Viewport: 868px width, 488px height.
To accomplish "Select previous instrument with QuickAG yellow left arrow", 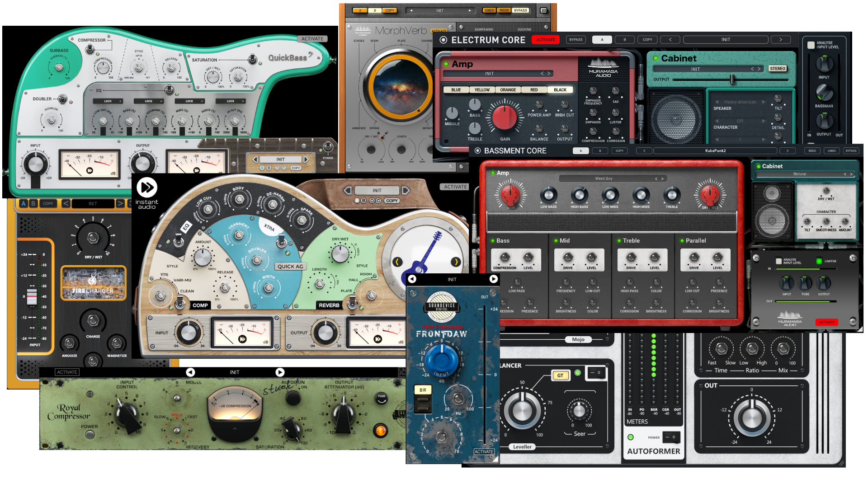I will [x=397, y=262].
